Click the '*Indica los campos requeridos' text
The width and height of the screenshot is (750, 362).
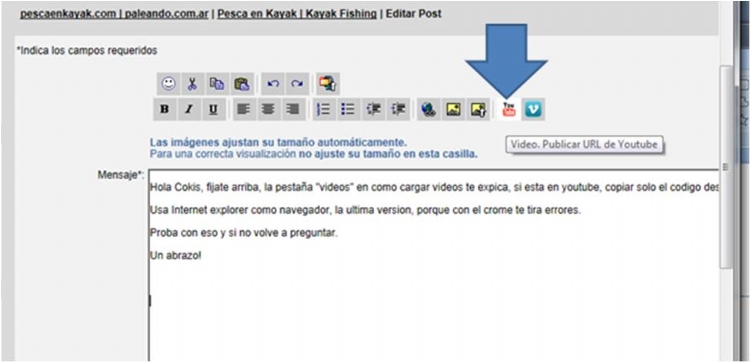pos(87,50)
